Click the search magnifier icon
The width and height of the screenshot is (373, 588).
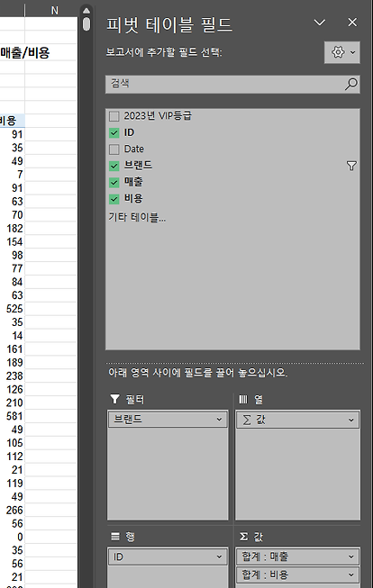(x=350, y=84)
